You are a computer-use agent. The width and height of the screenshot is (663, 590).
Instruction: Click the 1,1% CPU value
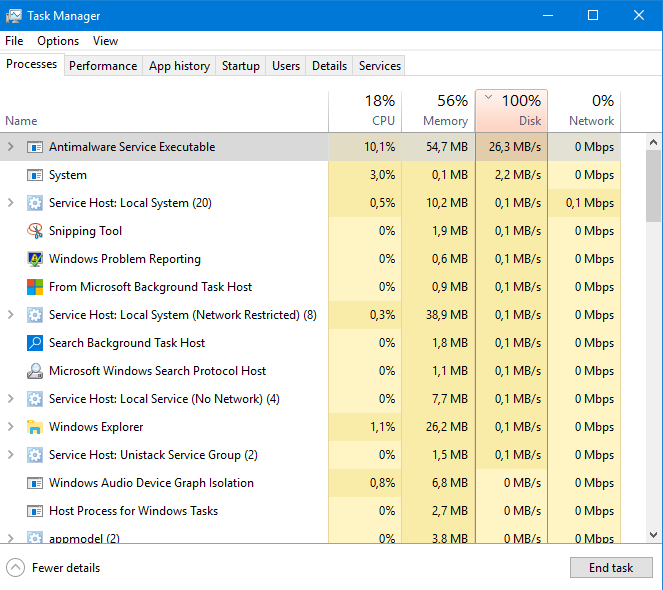click(383, 427)
